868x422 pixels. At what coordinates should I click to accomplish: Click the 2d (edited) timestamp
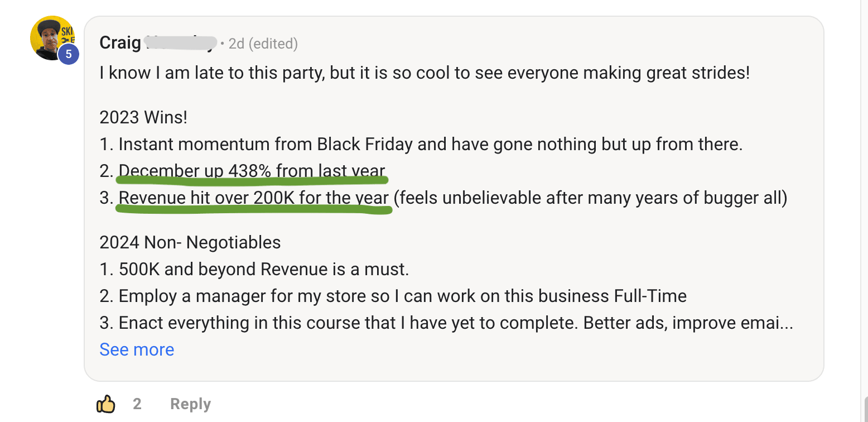(x=263, y=44)
